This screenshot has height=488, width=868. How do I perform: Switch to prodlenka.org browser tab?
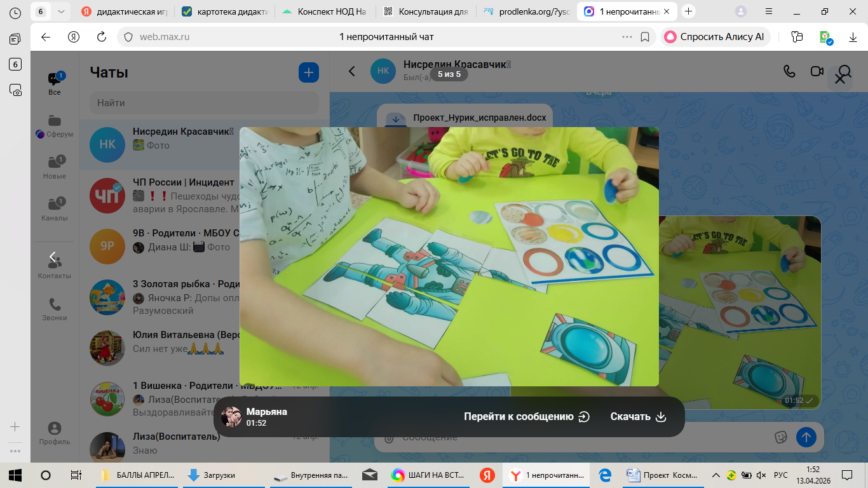tap(526, 11)
